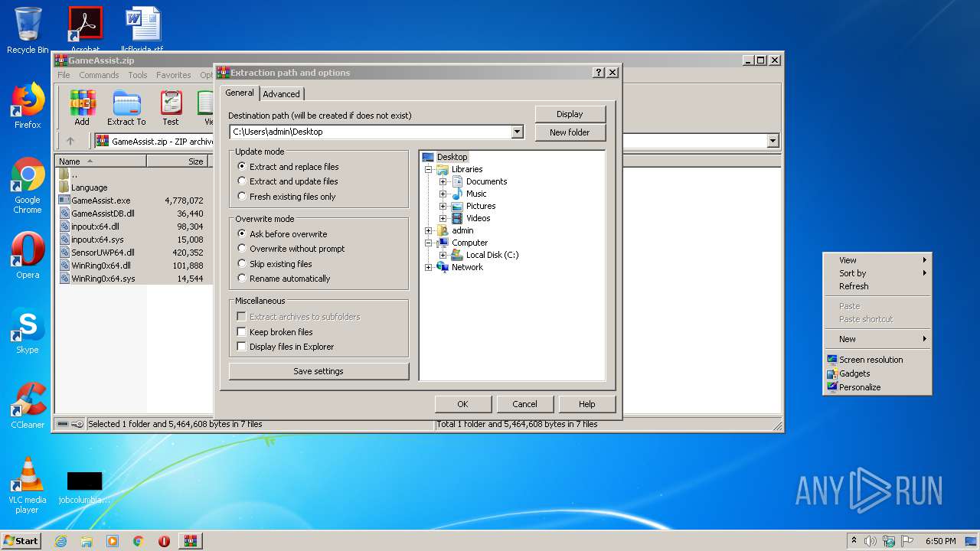Switch to the General tab
Viewport: 980px width, 551px height.
point(240,93)
